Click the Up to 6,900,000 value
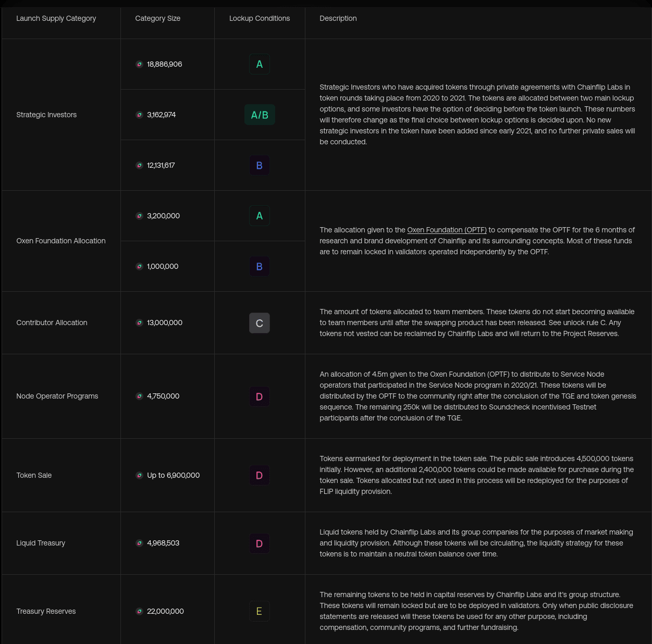The width and height of the screenshot is (652, 644). pos(174,475)
